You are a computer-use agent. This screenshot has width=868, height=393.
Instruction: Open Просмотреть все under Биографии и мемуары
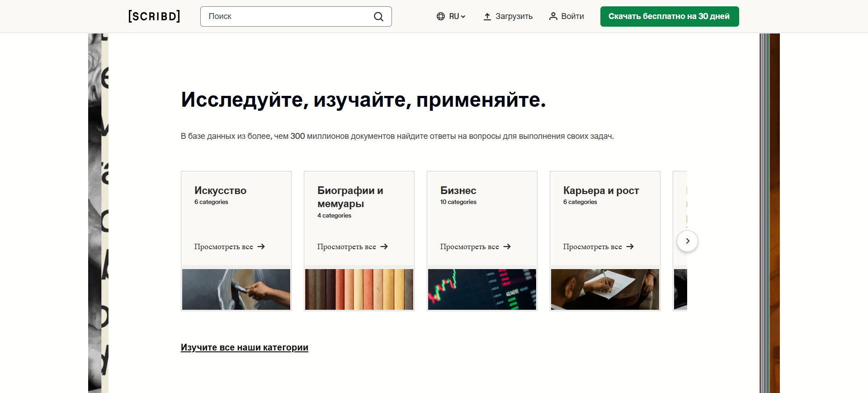(x=347, y=246)
